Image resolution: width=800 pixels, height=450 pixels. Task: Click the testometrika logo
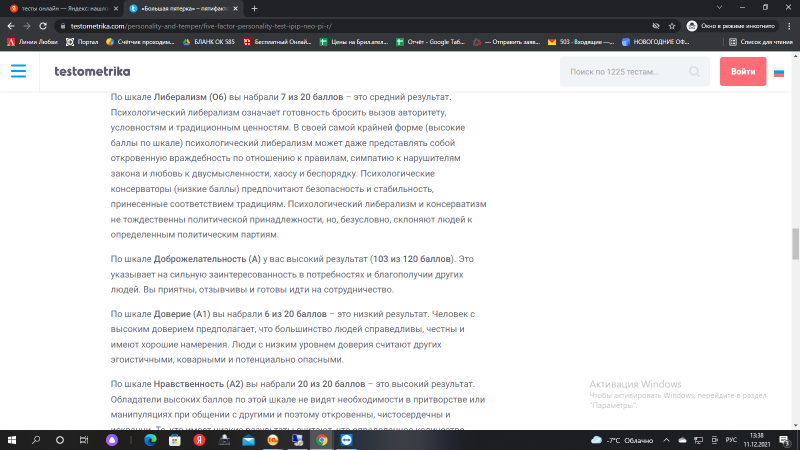coord(91,72)
